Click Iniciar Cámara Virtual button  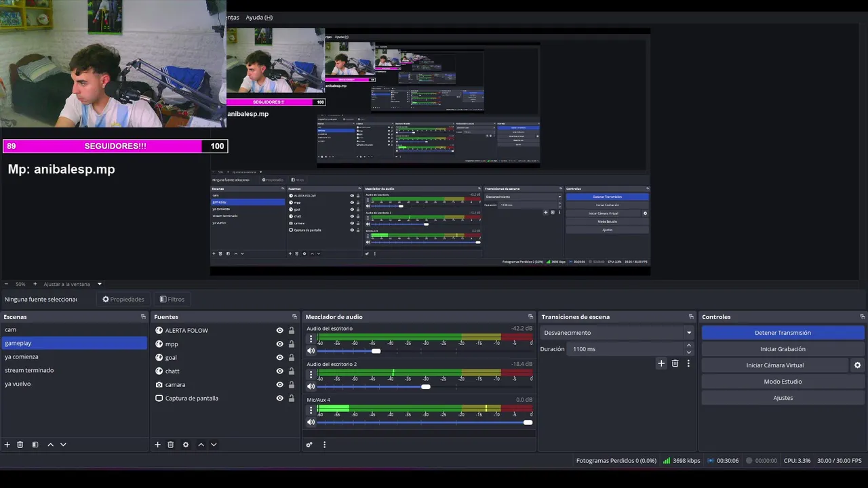pos(774,365)
